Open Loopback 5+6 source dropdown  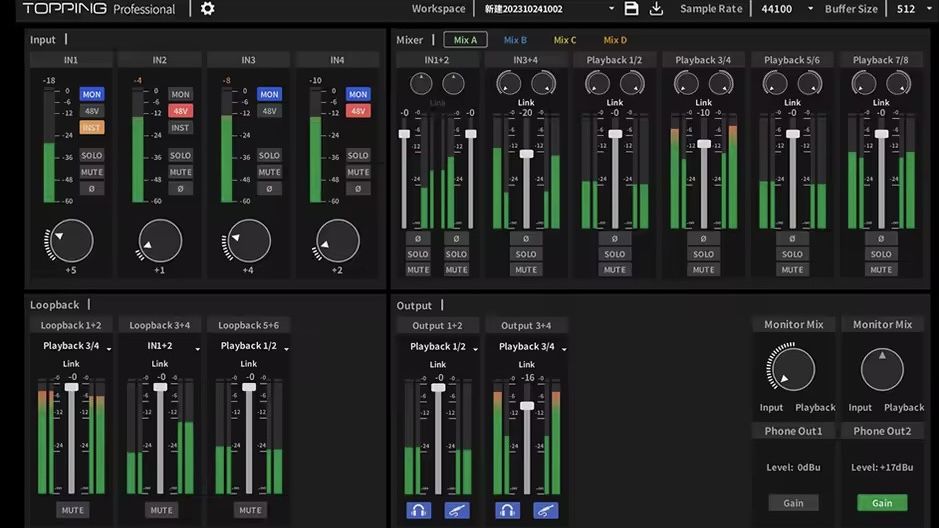pos(253,346)
